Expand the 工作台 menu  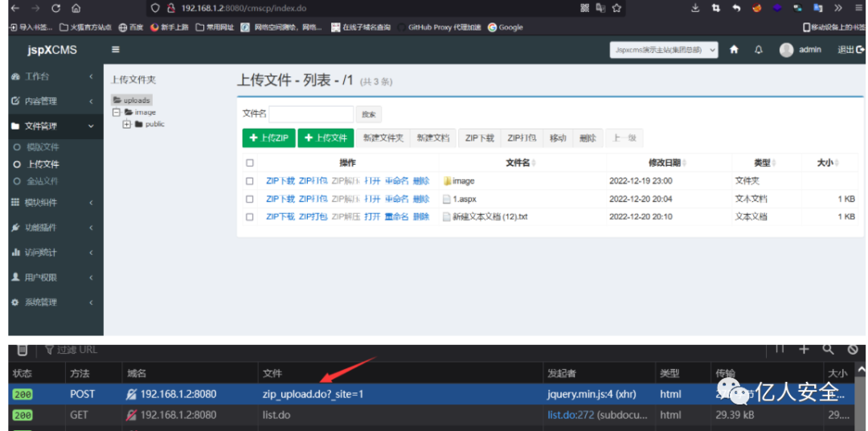55,76
